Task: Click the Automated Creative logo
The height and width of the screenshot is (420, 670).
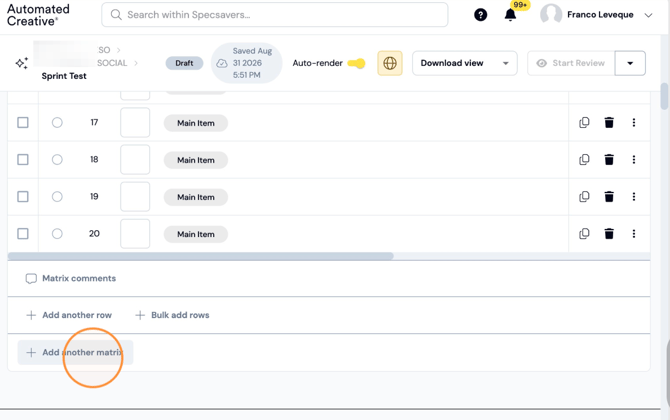Action: coord(38,15)
